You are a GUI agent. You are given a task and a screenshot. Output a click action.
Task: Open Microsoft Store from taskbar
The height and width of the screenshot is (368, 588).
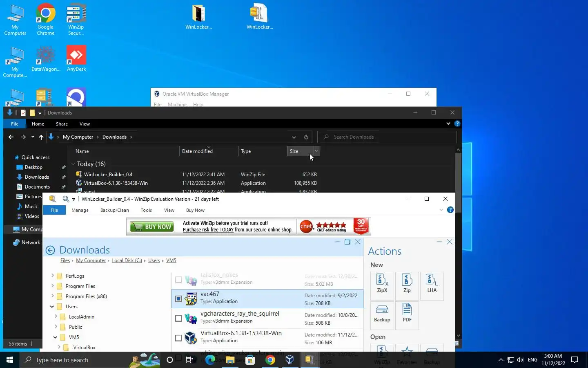coord(250,360)
